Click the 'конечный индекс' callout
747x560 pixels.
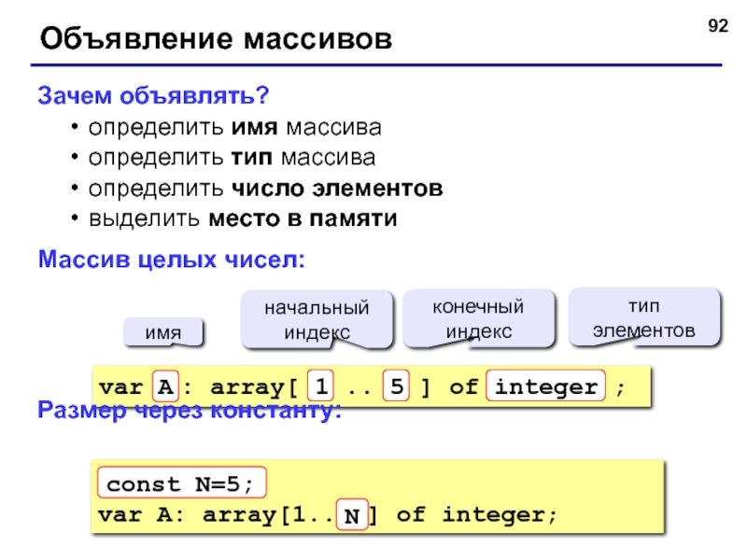478,318
